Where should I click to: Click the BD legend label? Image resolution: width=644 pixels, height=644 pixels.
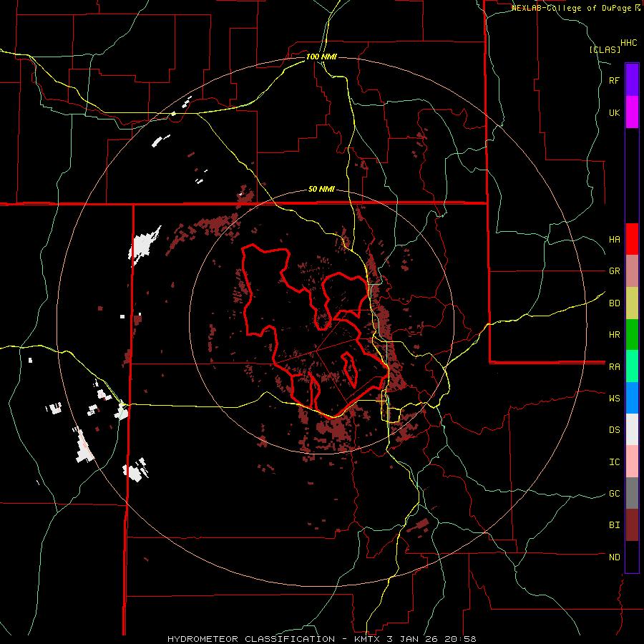[614, 303]
